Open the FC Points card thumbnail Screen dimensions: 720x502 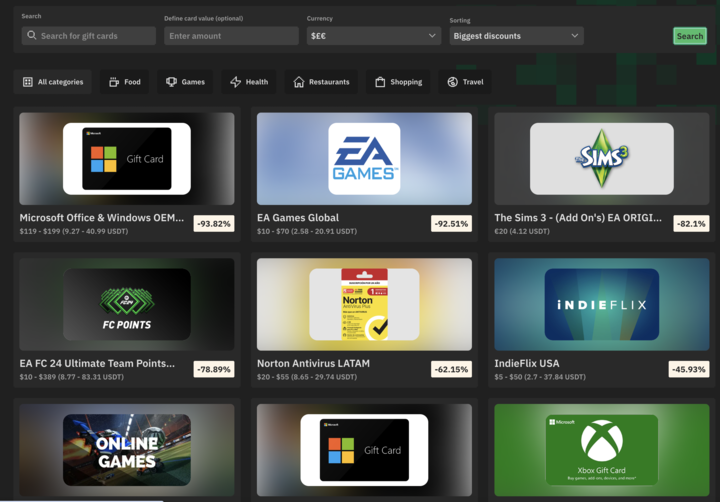(127, 304)
